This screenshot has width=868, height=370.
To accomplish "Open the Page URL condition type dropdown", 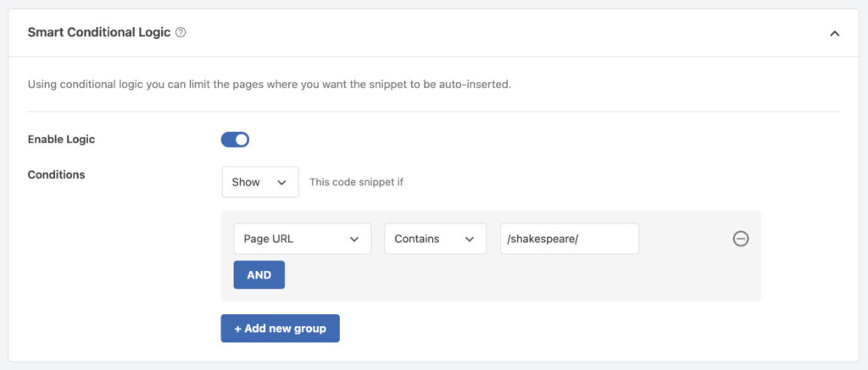I will click(302, 239).
